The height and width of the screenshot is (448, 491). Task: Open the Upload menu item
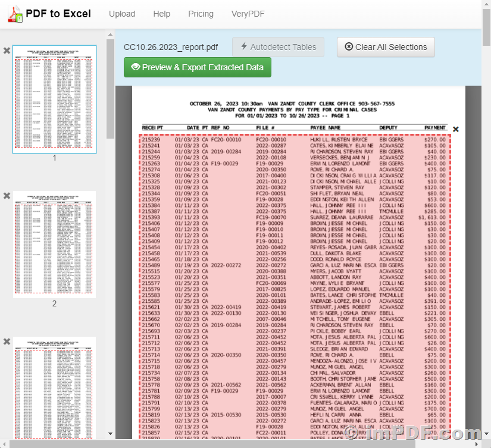point(122,14)
